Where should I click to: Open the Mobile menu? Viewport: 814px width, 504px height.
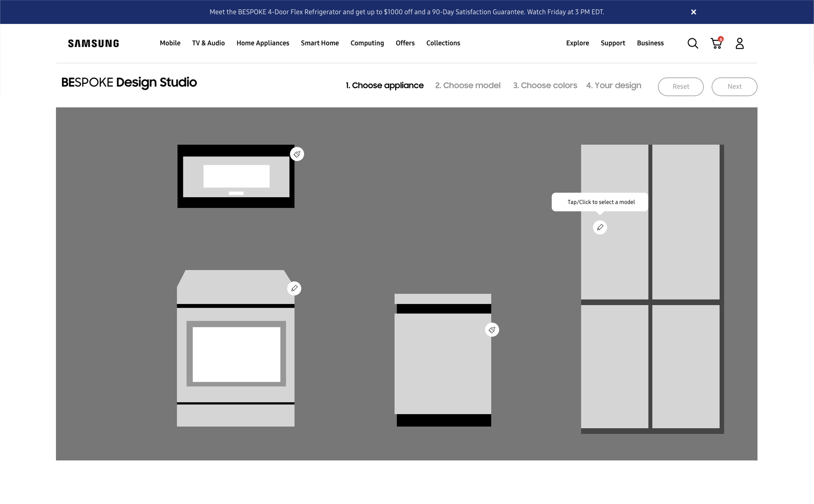(x=170, y=43)
